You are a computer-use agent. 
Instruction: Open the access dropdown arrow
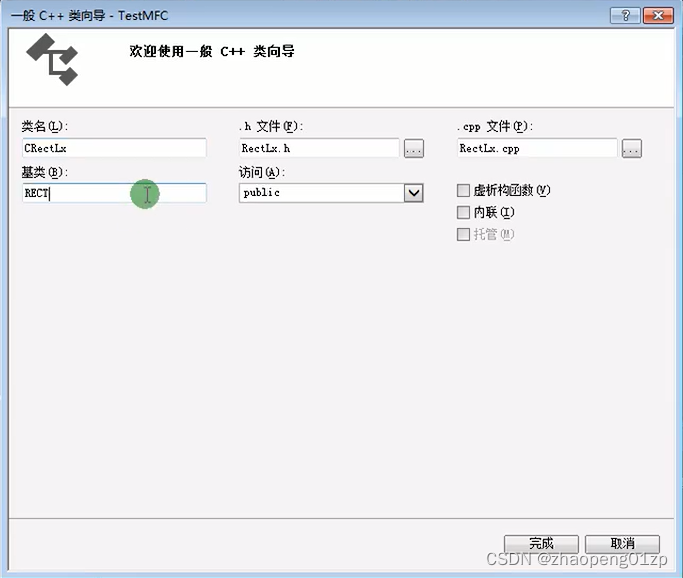coord(413,193)
